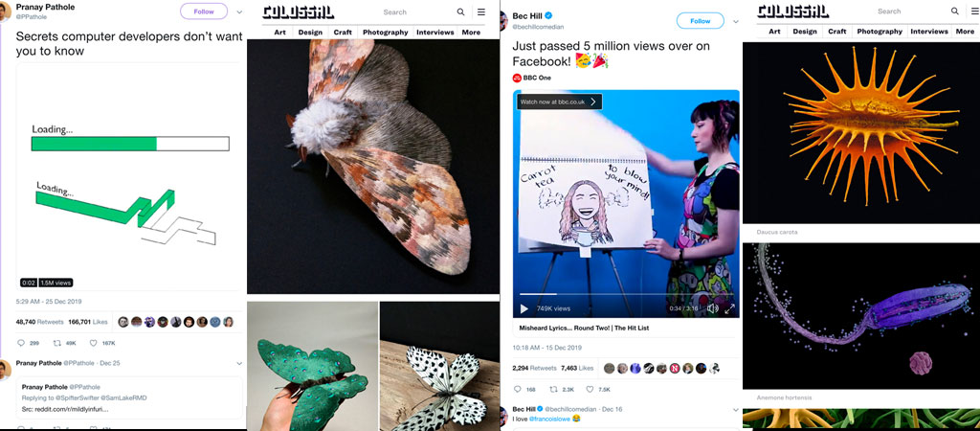The width and height of the screenshot is (980, 431).
Task: Select Craft in the nav above the orange microbe image
Action: pos(836,32)
